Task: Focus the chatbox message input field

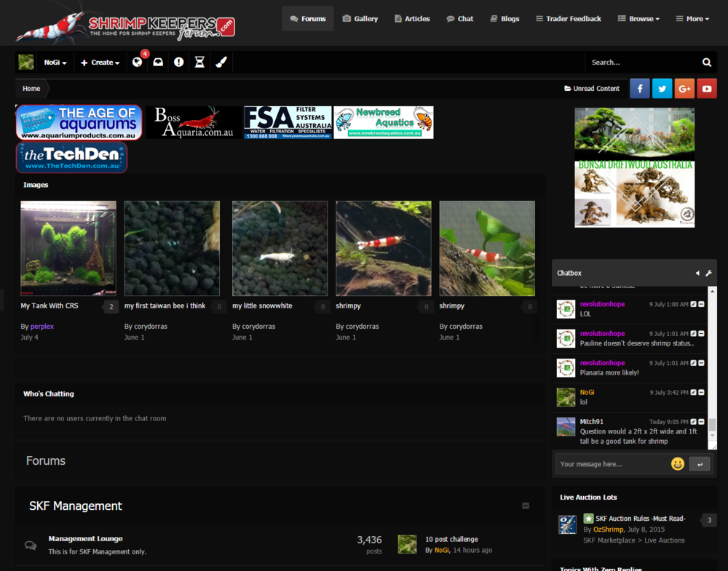Action: (x=612, y=464)
